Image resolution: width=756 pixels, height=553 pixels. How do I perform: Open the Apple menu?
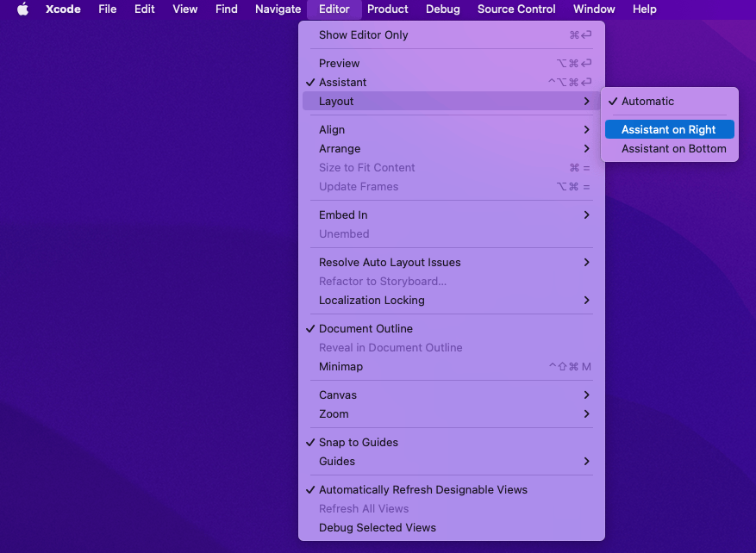click(x=22, y=9)
